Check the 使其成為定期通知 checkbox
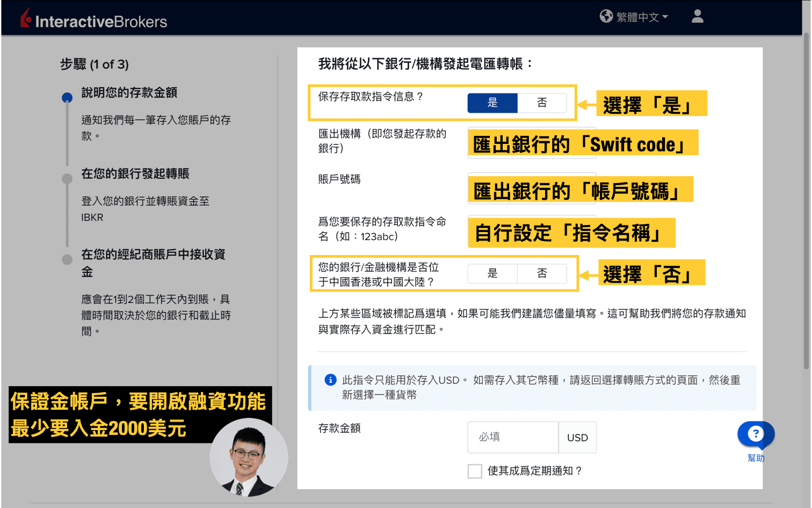Image resolution: width=812 pixels, height=508 pixels. pos(475,471)
